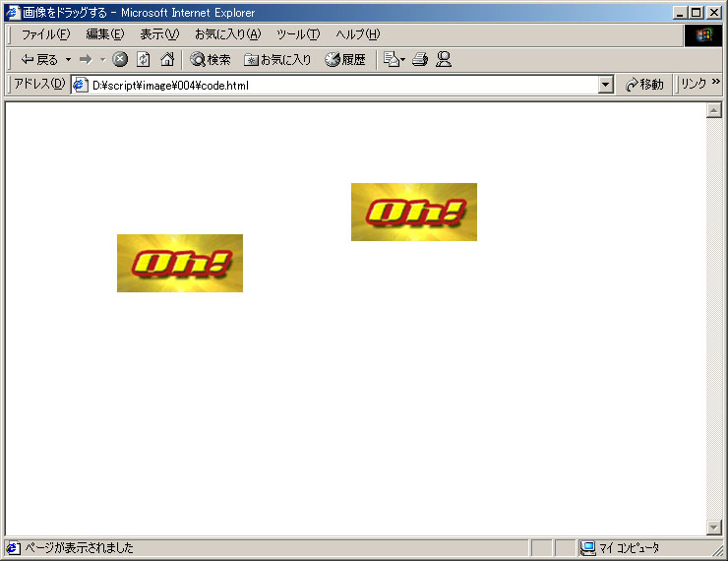Open the Back button history dropdown arrow

(x=68, y=59)
